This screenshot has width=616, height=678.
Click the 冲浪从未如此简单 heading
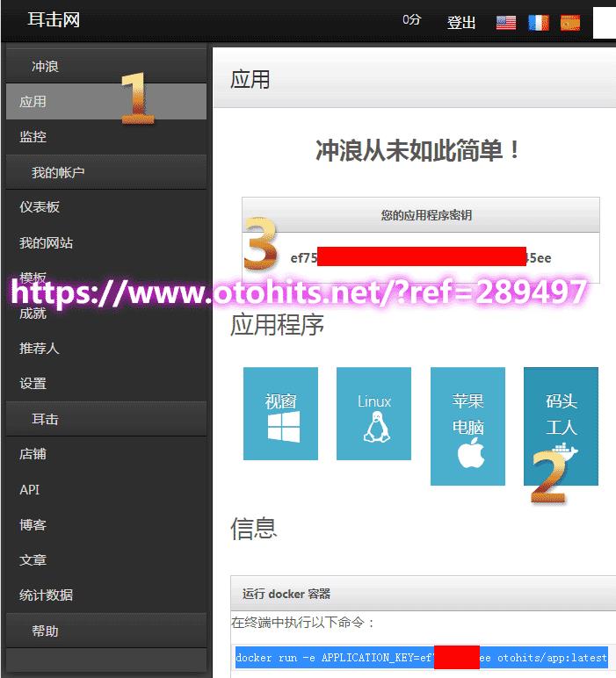pyautogui.click(x=418, y=151)
